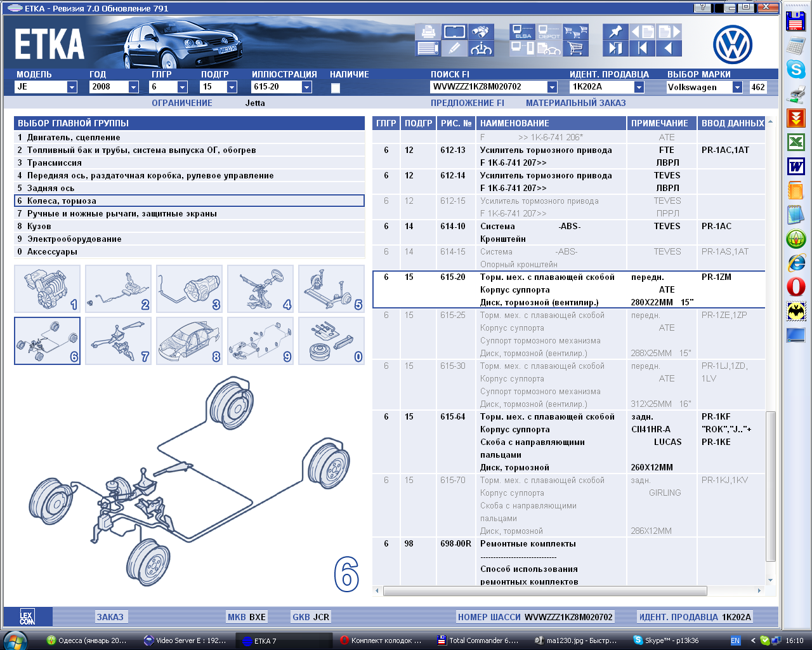This screenshot has height=650, width=812.
Task: Go to previous page icon
Action: coord(643,32)
